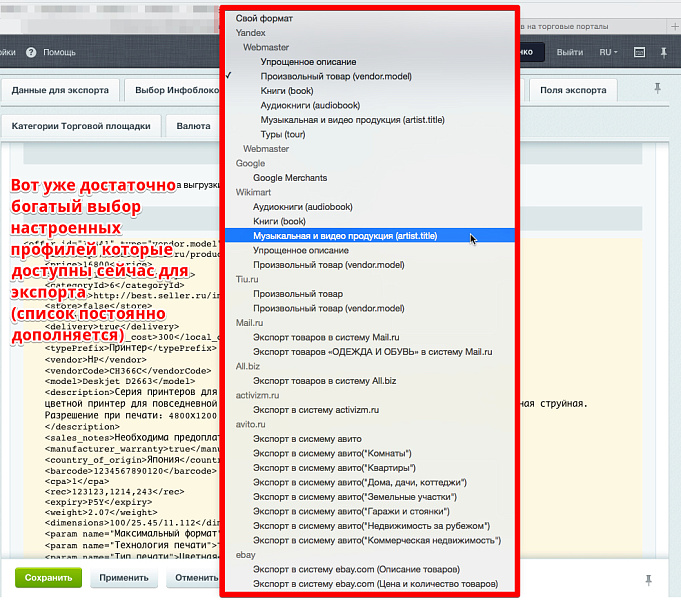
Task: Choose Экспорт товаров в систему All.biz
Action: point(324,381)
